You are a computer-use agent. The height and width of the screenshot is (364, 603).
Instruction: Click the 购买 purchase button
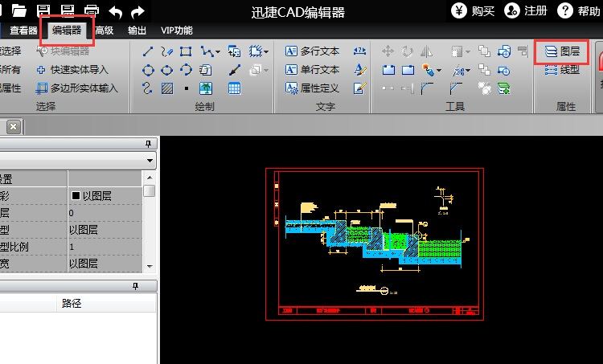(473, 10)
